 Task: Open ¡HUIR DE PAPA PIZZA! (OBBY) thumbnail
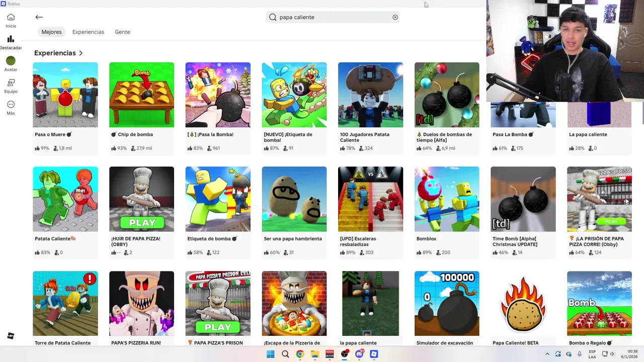pos(141,199)
